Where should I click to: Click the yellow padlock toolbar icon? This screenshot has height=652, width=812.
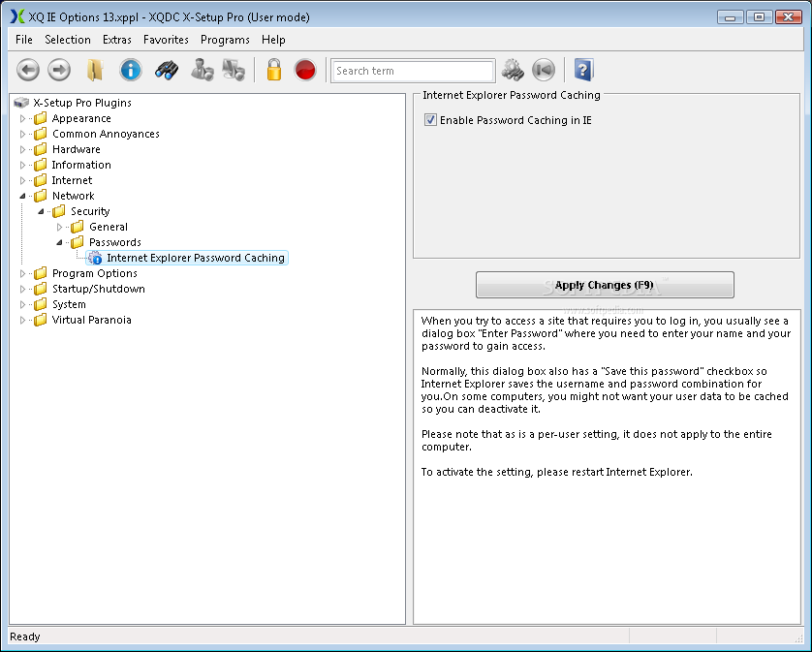[274, 70]
